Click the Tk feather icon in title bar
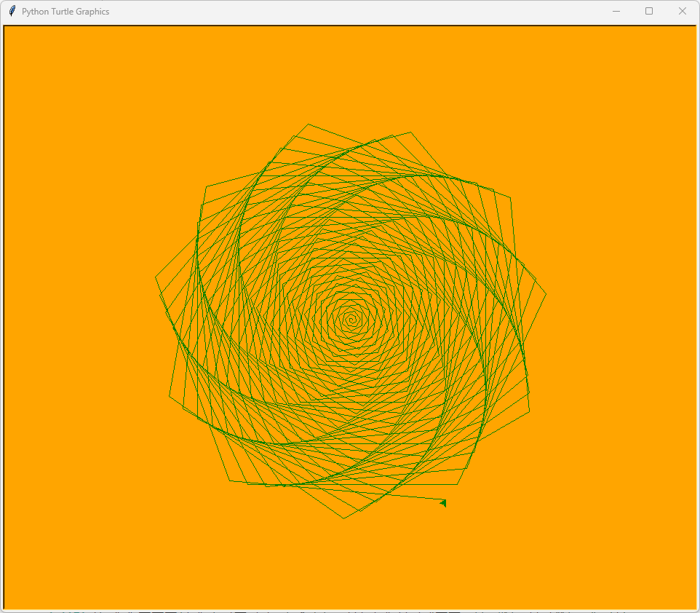 12,11
